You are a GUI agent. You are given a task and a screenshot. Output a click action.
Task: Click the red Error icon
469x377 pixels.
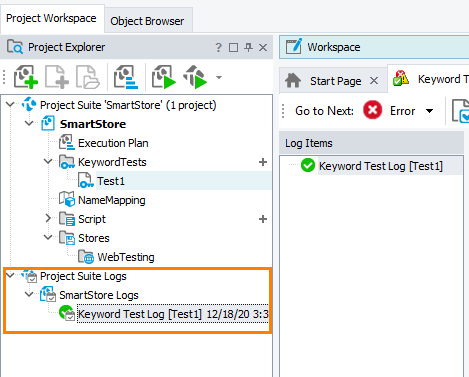click(x=372, y=110)
